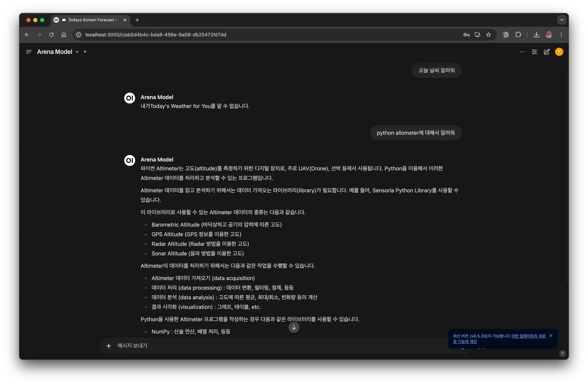
Task: Open browser downloads from the toolbar icon
Action: pyautogui.click(x=536, y=34)
